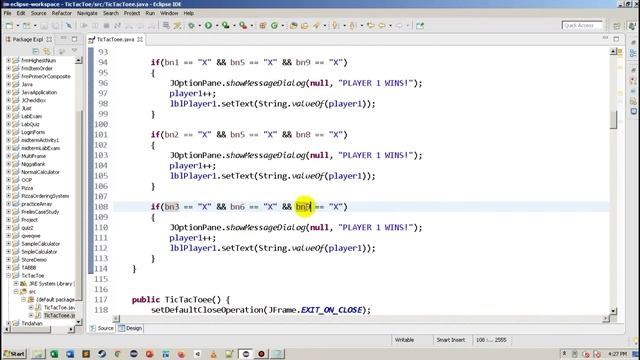Click the New Java Class green icon
This screenshot has width=640, height=360.
point(274,26)
